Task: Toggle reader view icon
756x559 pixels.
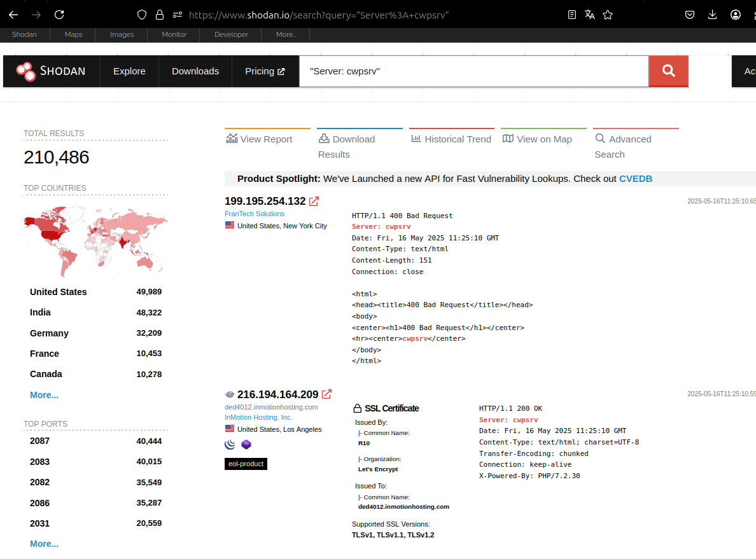Action: click(572, 15)
